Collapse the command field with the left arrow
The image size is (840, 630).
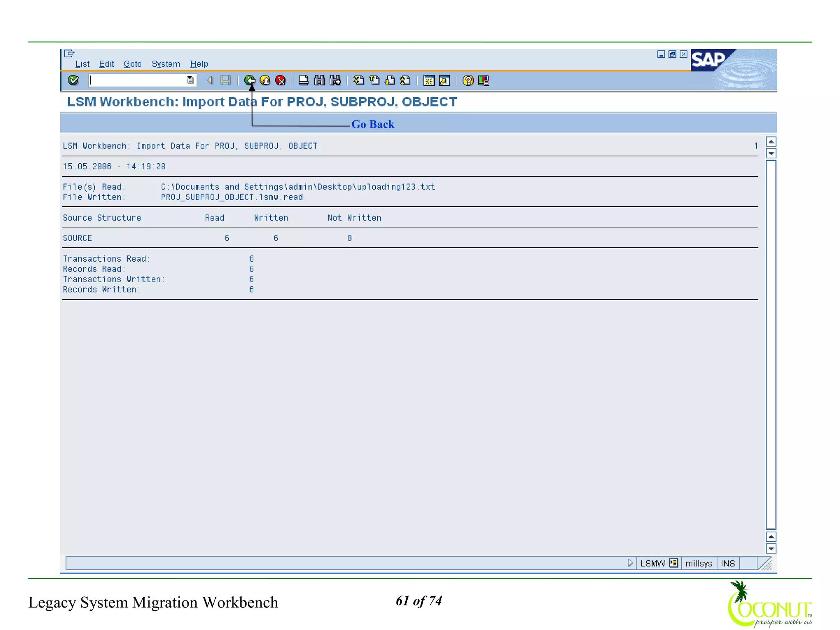click(x=210, y=80)
